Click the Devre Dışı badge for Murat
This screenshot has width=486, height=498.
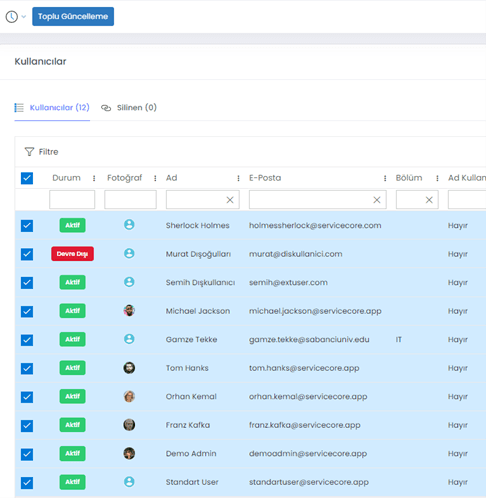(72, 254)
